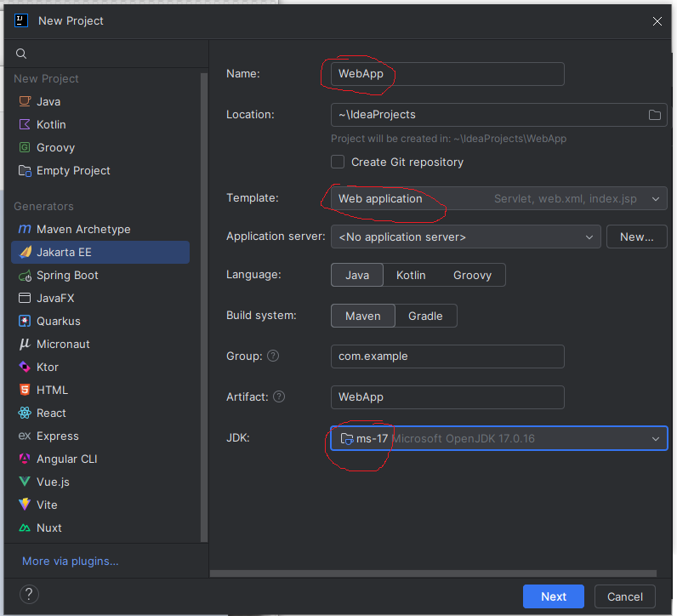The height and width of the screenshot is (616, 677).
Task: Select the Vue.js generator icon
Action: click(x=24, y=482)
